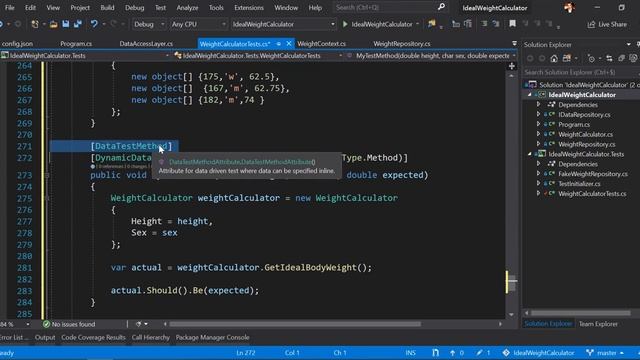Open the active documents list dropdown arrow
640x360 pixels.
tap(514, 43)
